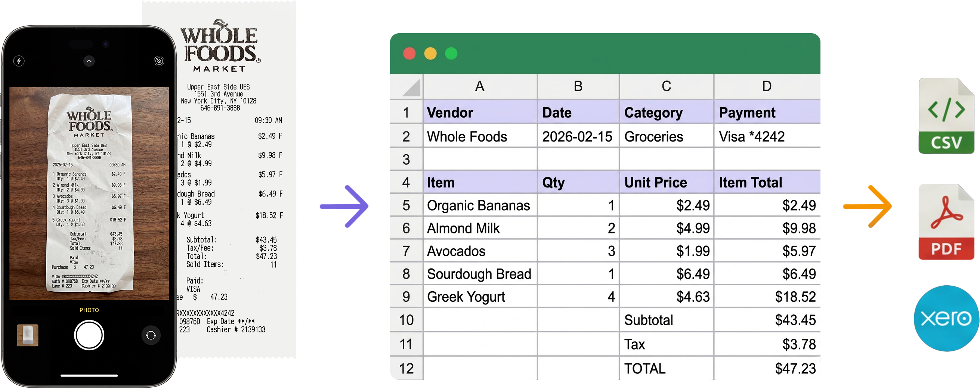Open the last photo thumbnail
Image resolution: width=980 pixels, height=388 pixels.
click(x=28, y=335)
